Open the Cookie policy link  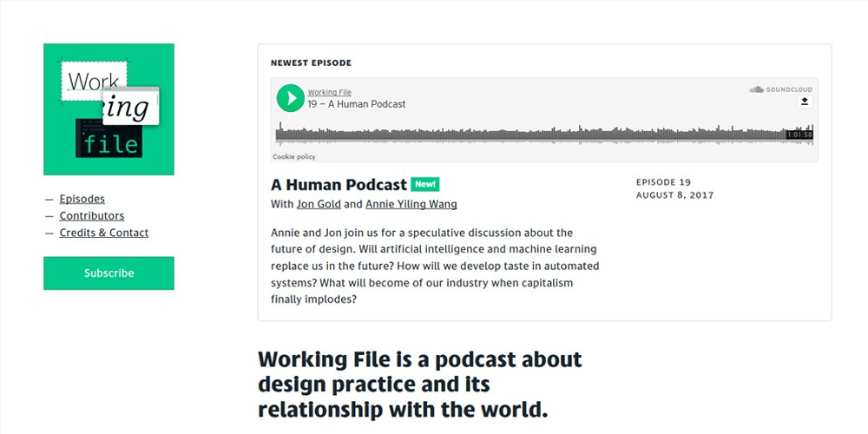[294, 156]
